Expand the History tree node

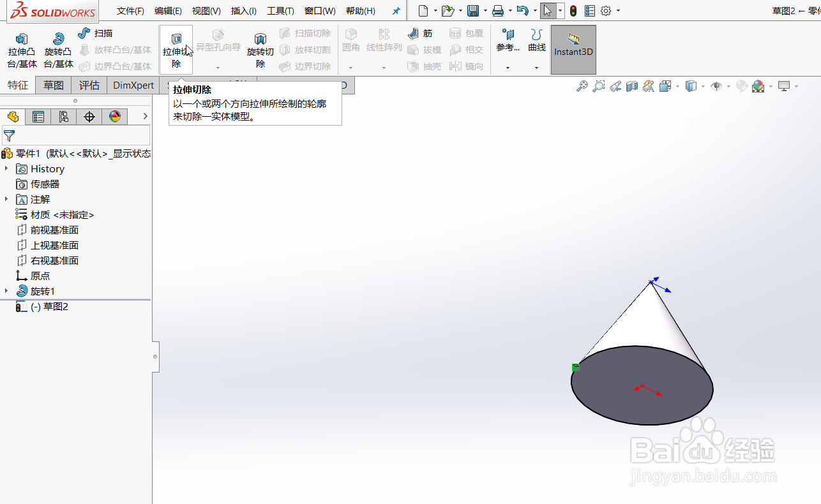click(x=6, y=168)
